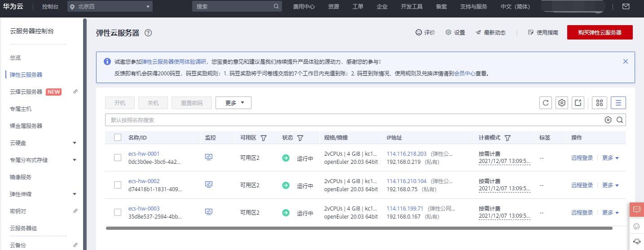Image resolution: width=644 pixels, height=250 pixels.
Task: Open monitoring icon for ecs-hw-0003
Action: 208,212
